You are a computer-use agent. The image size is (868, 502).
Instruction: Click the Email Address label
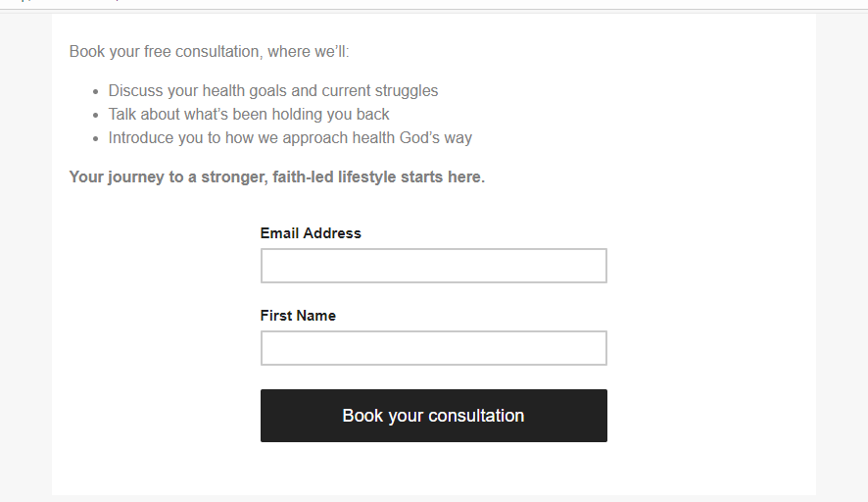311,233
